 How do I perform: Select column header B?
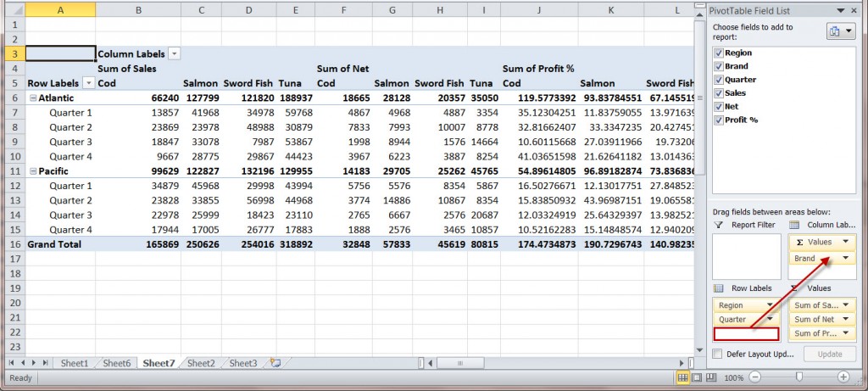coord(138,10)
